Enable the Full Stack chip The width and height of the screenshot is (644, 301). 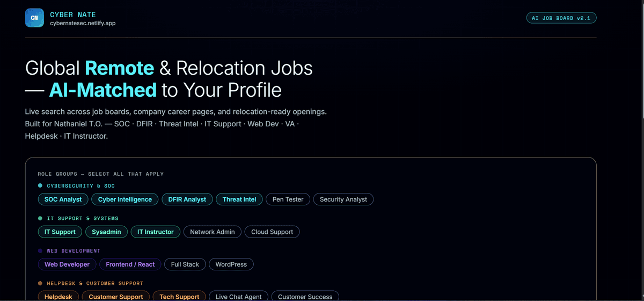coord(185,264)
